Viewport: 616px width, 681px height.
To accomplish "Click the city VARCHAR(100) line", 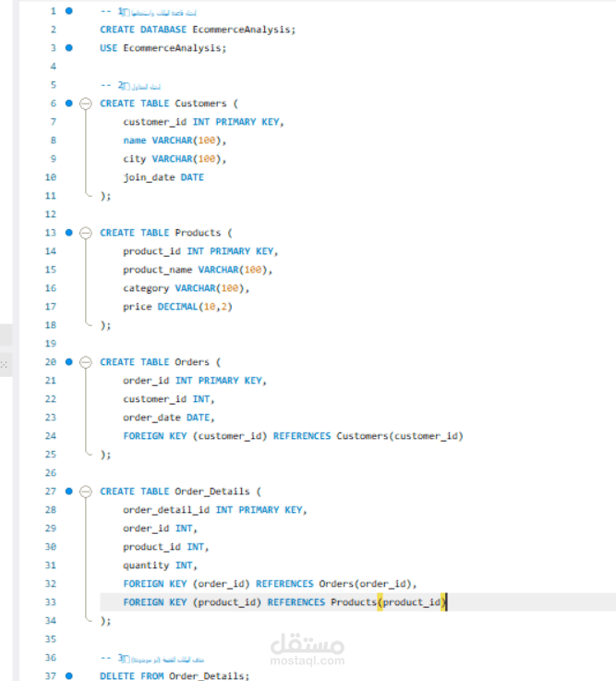I will coord(175,159).
